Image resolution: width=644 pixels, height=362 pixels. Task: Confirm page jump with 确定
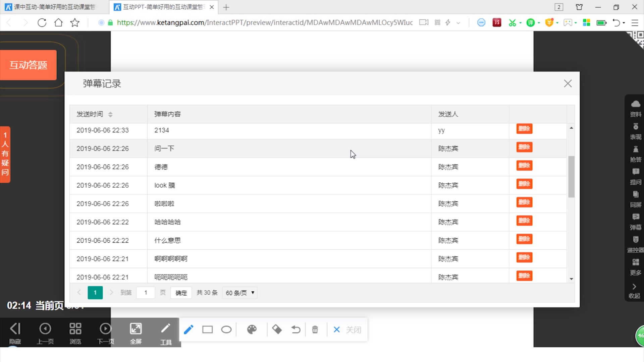coord(181,293)
